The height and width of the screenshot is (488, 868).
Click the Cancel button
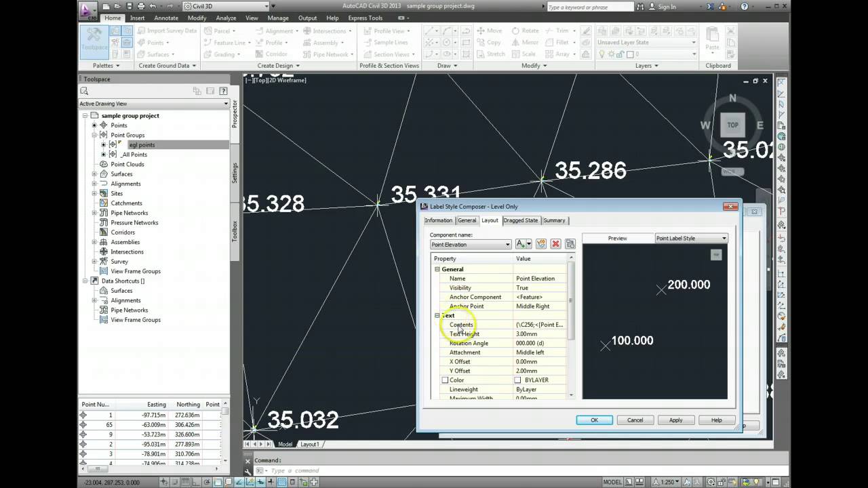pos(635,420)
